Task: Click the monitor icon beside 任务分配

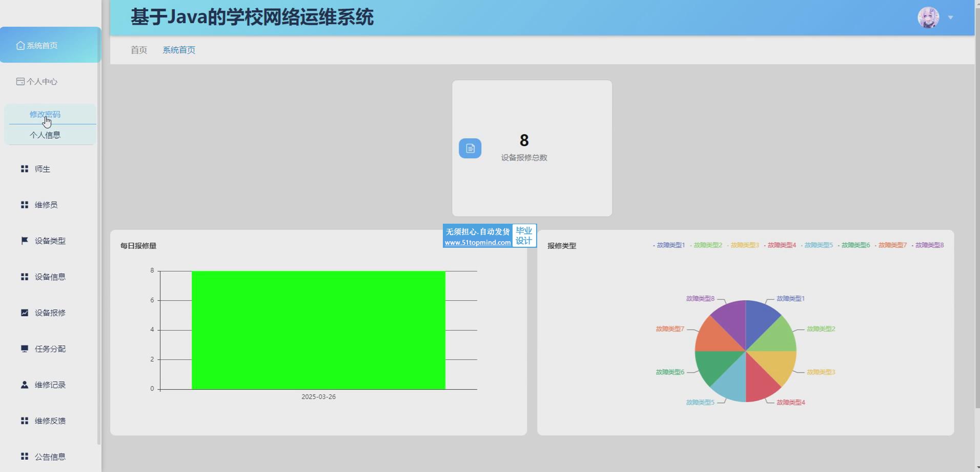Action: [24, 349]
